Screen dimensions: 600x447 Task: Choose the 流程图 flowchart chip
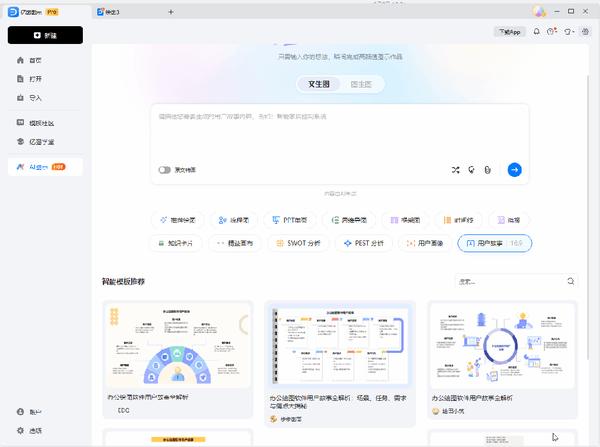[x=234, y=220]
